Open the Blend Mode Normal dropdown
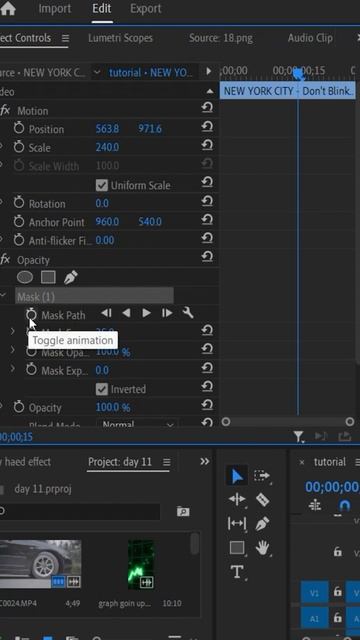The height and width of the screenshot is (640, 360). 137,424
